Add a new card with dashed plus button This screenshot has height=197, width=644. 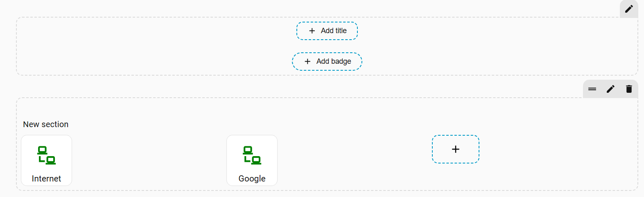point(455,149)
